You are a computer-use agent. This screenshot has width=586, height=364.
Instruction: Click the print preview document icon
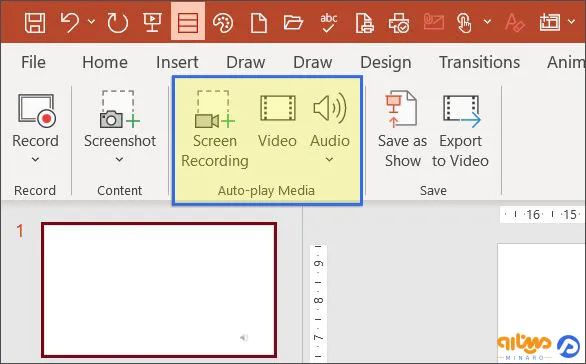[364, 22]
